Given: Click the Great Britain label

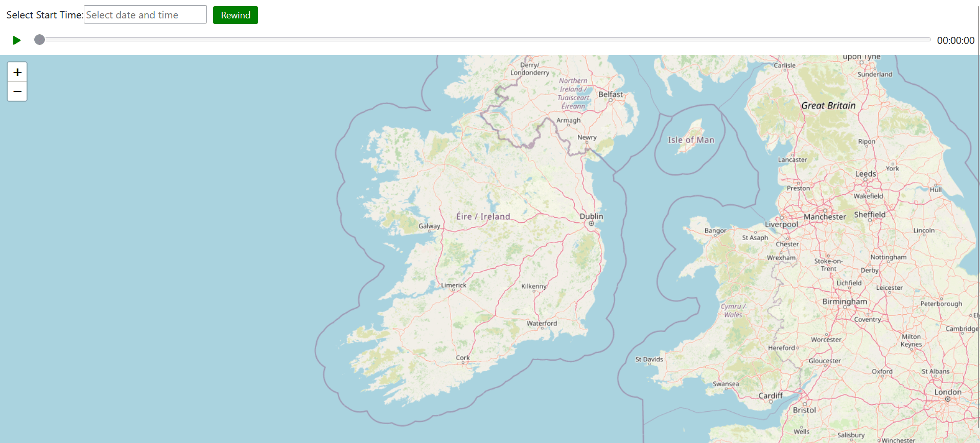Looking at the screenshot, I should point(828,106).
